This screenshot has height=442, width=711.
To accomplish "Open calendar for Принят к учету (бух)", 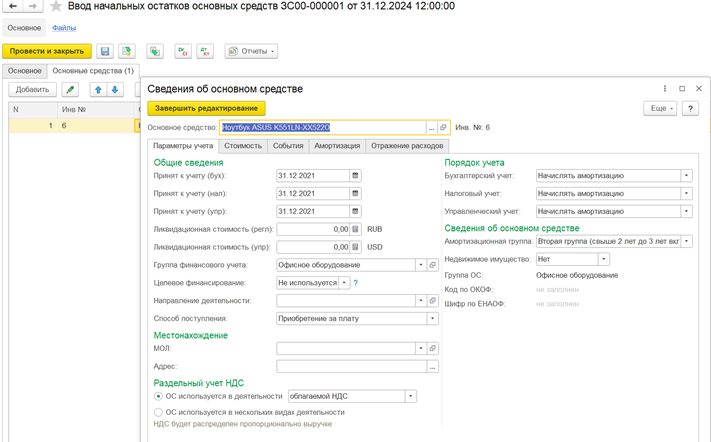I will click(x=356, y=175).
